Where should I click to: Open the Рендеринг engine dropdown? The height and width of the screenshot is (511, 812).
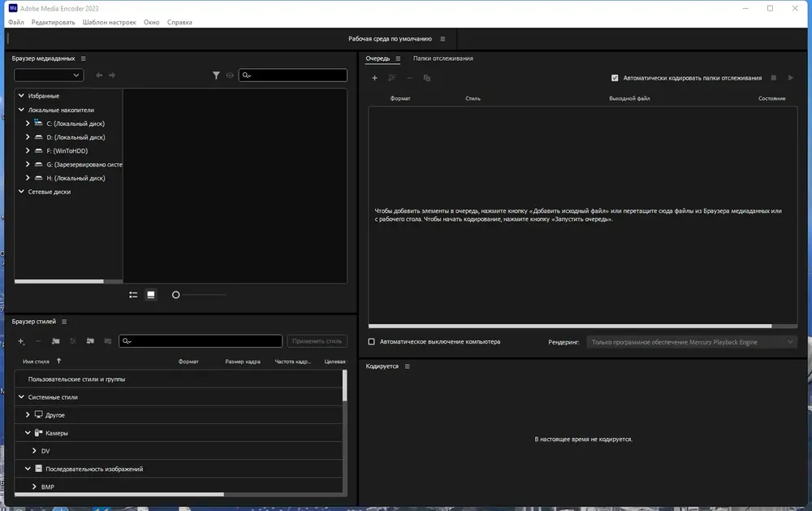pyautogui.click(x=692, y=342)
